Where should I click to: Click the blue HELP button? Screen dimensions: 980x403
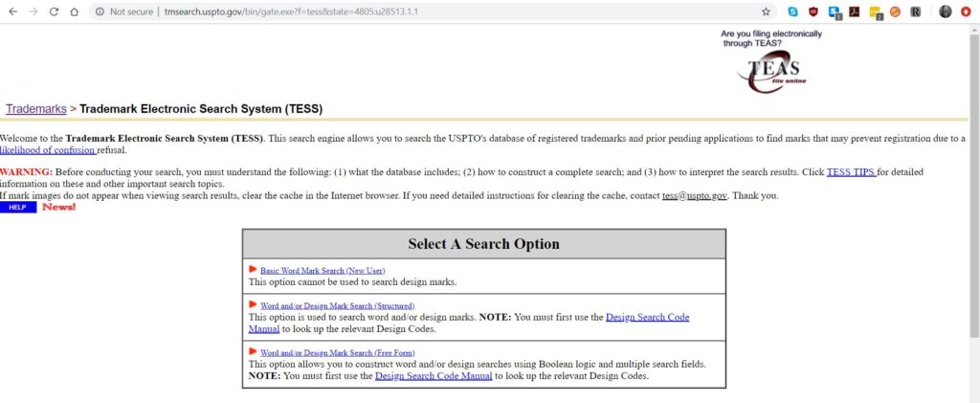tap(18, 208)
